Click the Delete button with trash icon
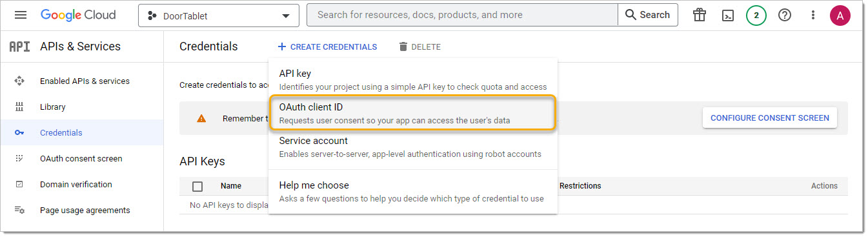 point(419,46)
